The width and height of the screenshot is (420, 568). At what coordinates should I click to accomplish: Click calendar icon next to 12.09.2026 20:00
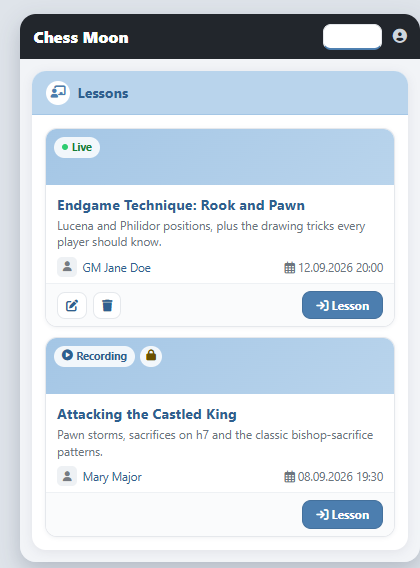coord(290,268)
